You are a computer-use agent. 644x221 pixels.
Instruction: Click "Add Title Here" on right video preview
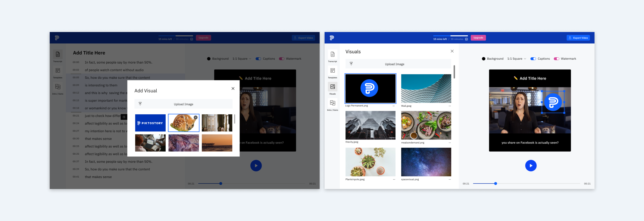pos(533,78)
